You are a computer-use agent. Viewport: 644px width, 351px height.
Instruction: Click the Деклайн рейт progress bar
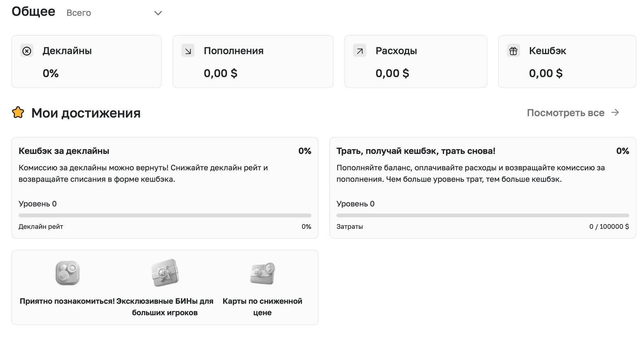[165, 215]
